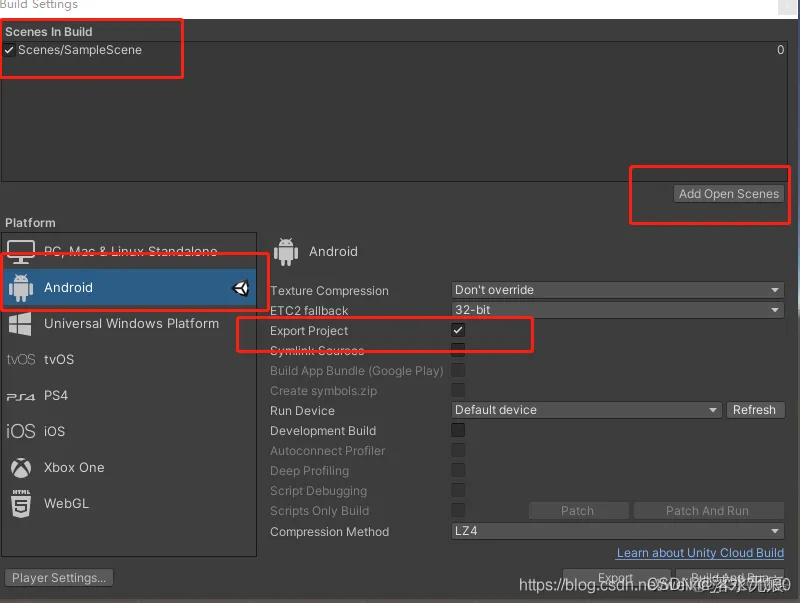Toggle the Script Debugging checkbox
Viewport: 800px width, 603px height.
458,490
